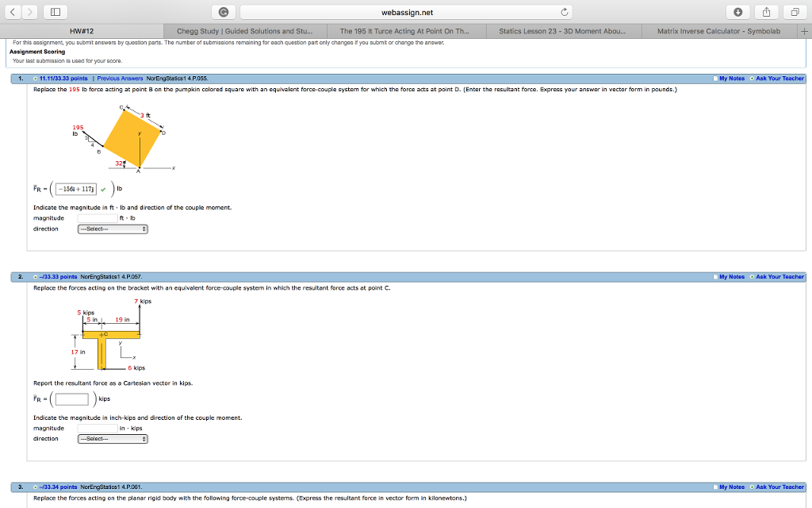
Task: Click My Notes note icon for question 1
Action: (x=715, y=79)
